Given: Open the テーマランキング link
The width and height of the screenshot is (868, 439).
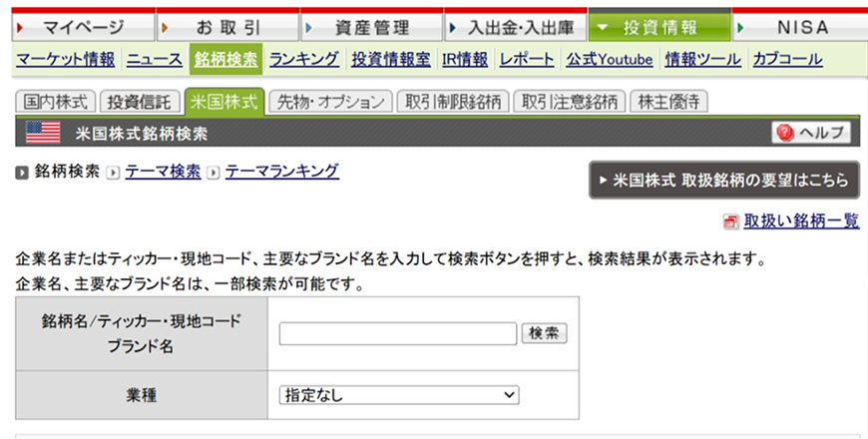Looking at the screenshot, I should pos(281,172).
